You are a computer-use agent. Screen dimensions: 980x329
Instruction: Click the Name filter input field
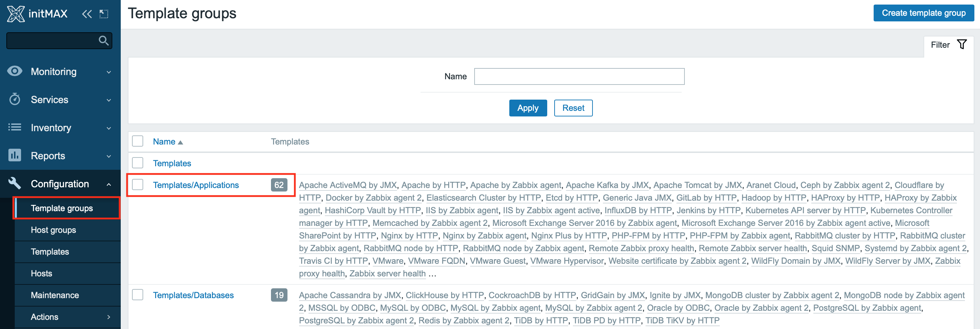tap(579, 76)
